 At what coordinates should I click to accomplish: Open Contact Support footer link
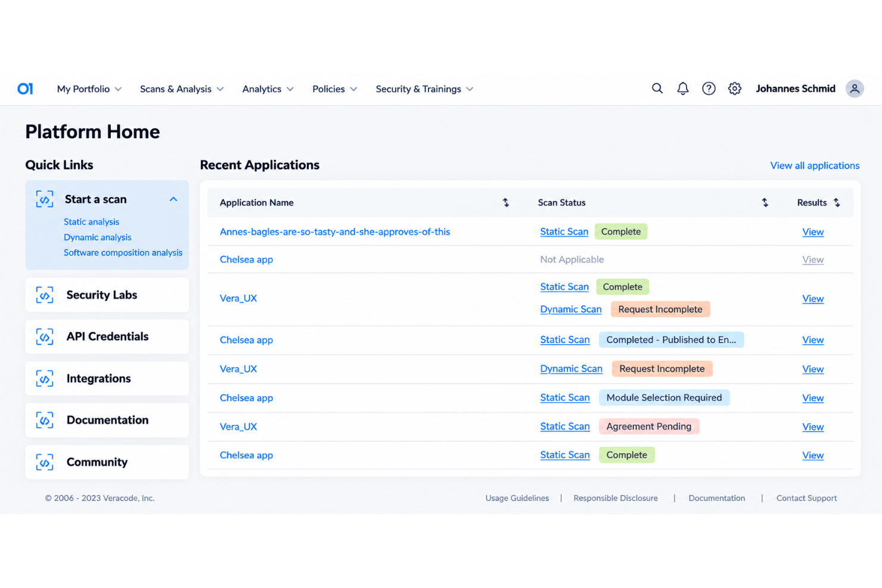point(806,498)
